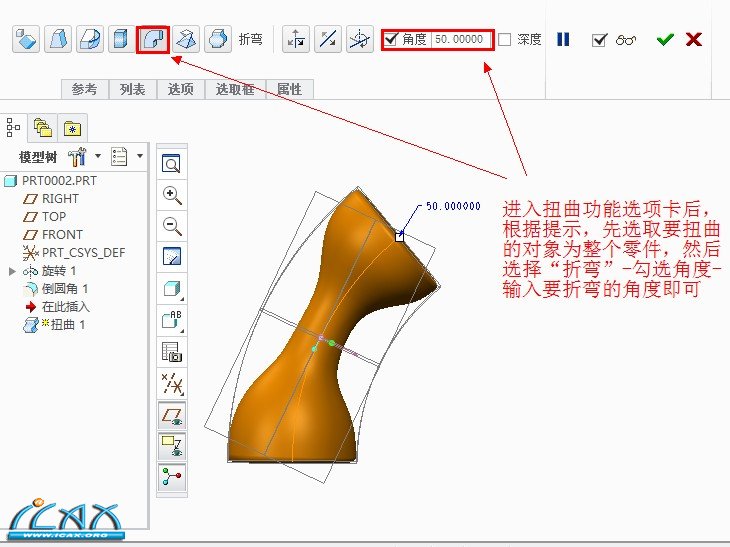The image size is (730, 547).
Task: Click the angle value field 50.00000
Action: pos(460,39)
